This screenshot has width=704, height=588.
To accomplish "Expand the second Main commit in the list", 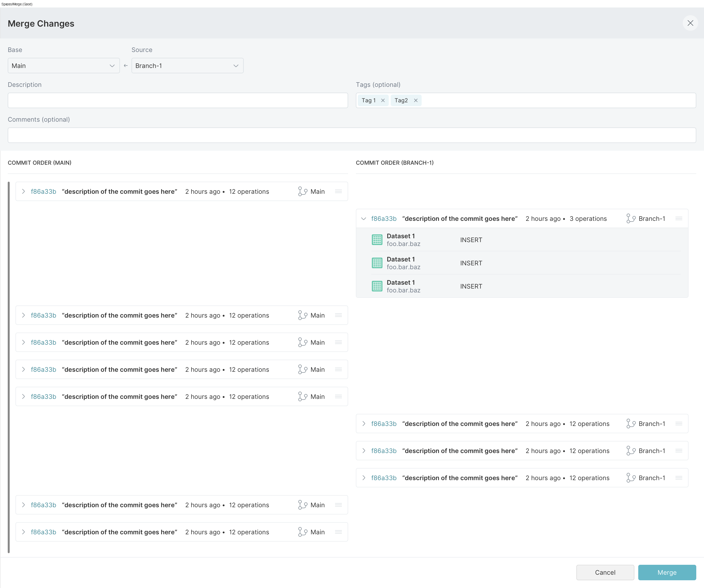I will click(x=23, y=315).
